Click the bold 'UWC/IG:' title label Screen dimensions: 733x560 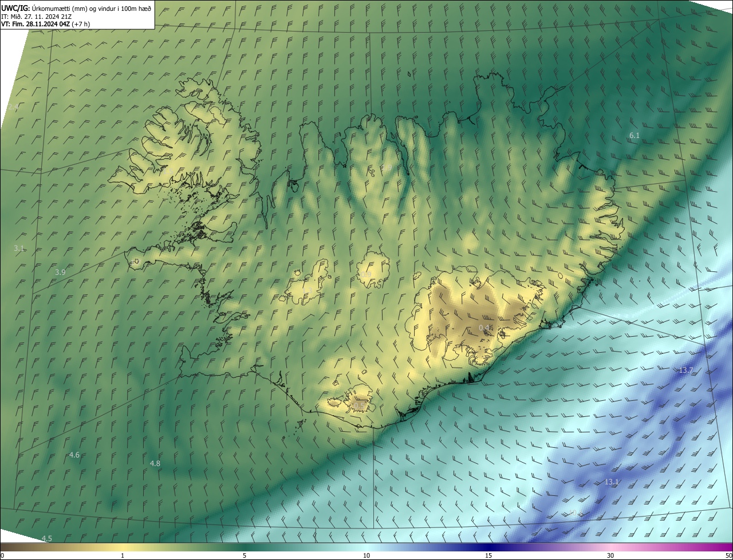click(x=15, y=9)
